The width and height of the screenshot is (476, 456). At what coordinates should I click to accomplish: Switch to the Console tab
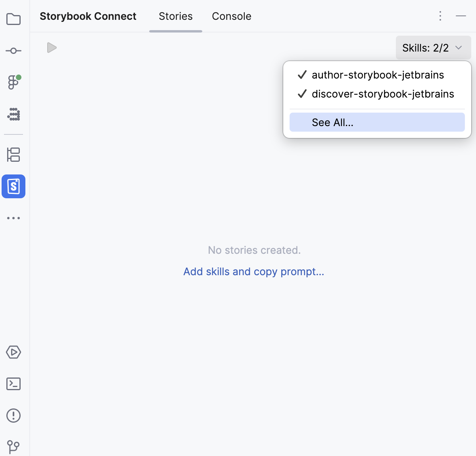[x=232, y=16]
